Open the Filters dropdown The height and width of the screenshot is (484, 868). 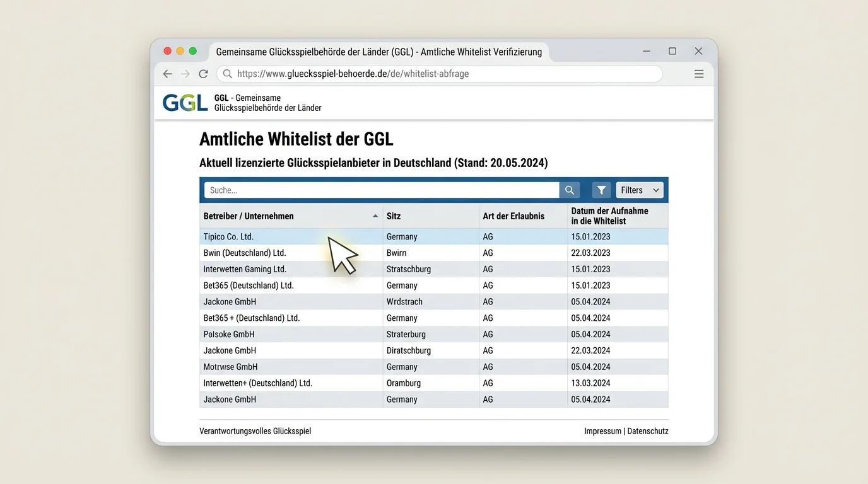point(640,190)
